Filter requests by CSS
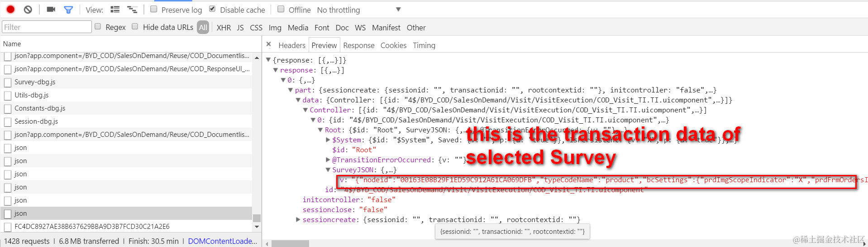This screenshot has width=868, height=247. (x=256, y=28)
